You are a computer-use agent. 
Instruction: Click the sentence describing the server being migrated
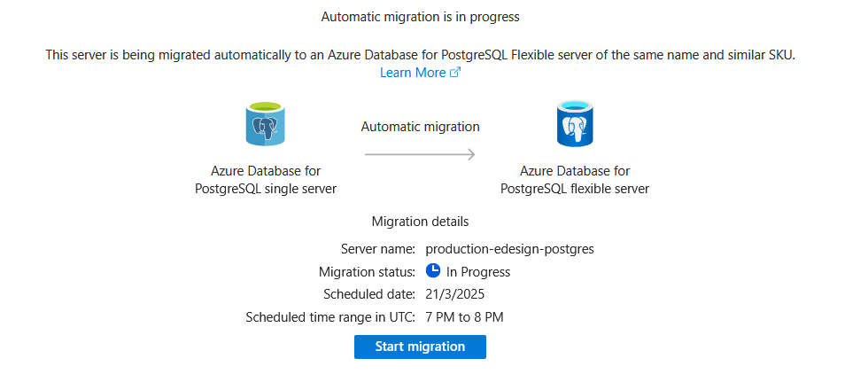coord(420,55)
